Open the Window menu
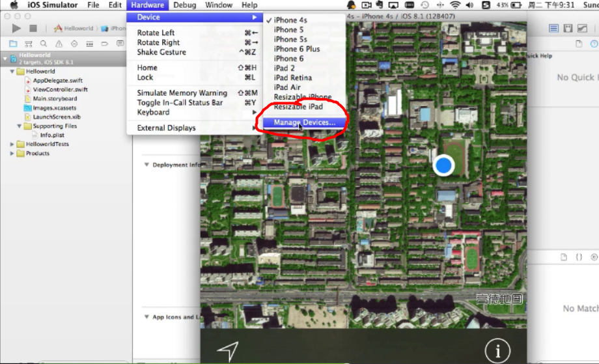Image resolution: width=599 pixels, height=364 pixels. (219, 5)
